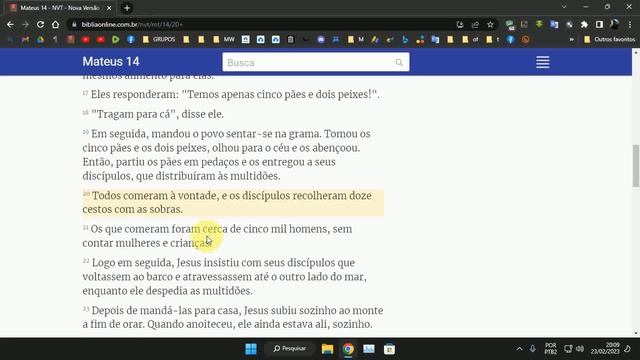Share this page from address bar
Viewport: 640px width, 360px height.
(475, 24)
